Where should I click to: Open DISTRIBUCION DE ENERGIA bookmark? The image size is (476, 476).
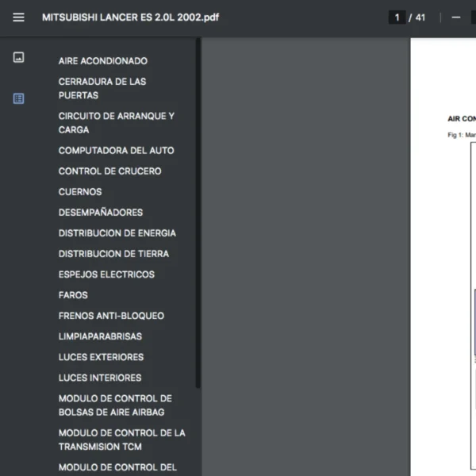(117, 233)
